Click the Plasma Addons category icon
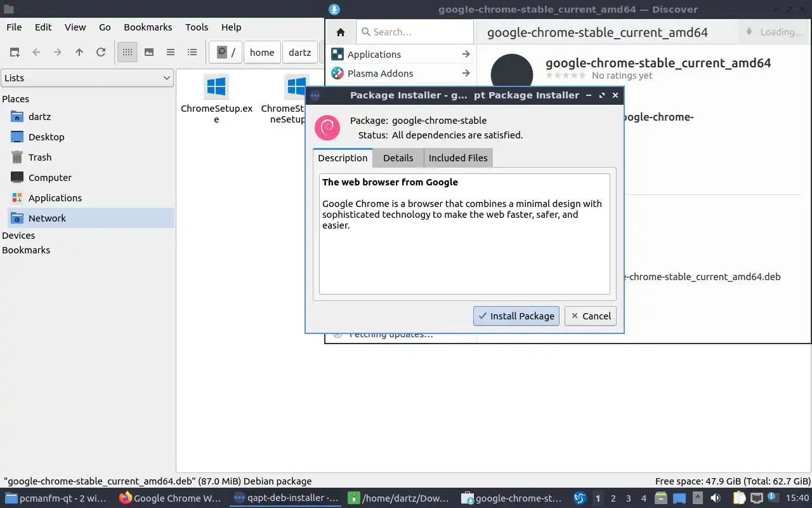 [x=337, y=73]
